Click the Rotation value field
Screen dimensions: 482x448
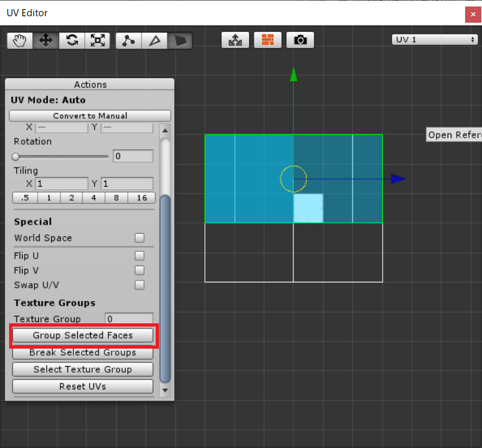(133, 156)
